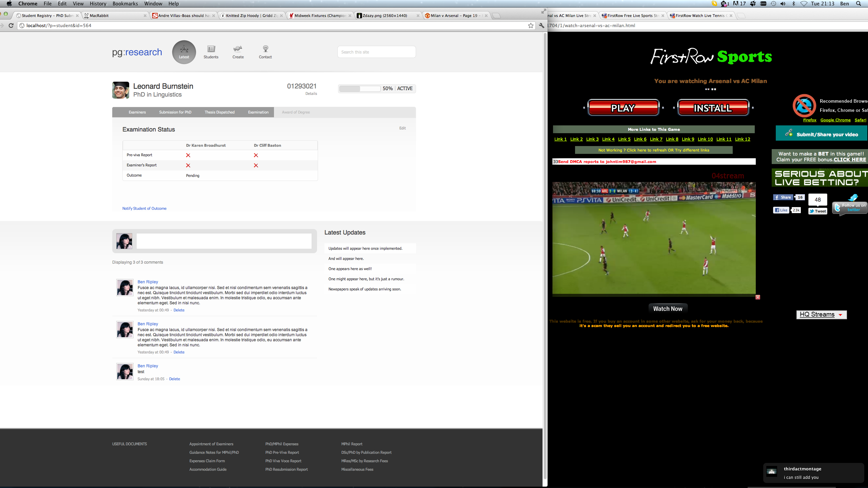Viewport: 868px width, 488px height.
Task: Open the Bookmarks menu
Action: tap(125, 4)
